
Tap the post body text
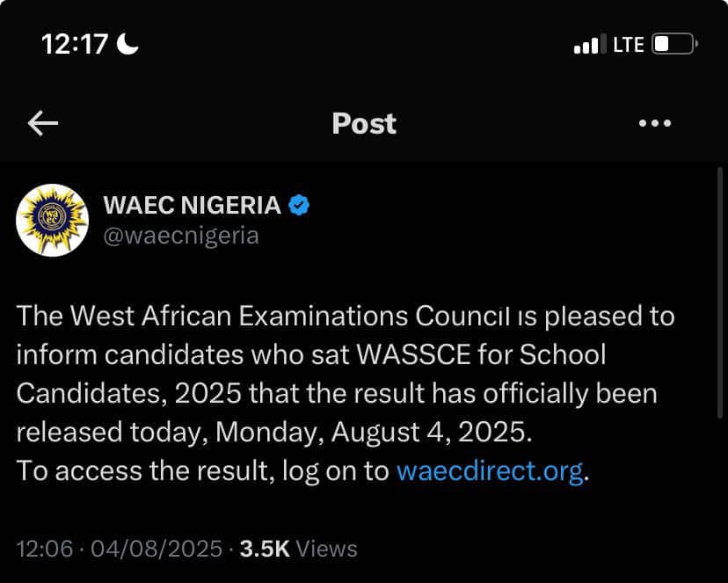pos(346,394)
